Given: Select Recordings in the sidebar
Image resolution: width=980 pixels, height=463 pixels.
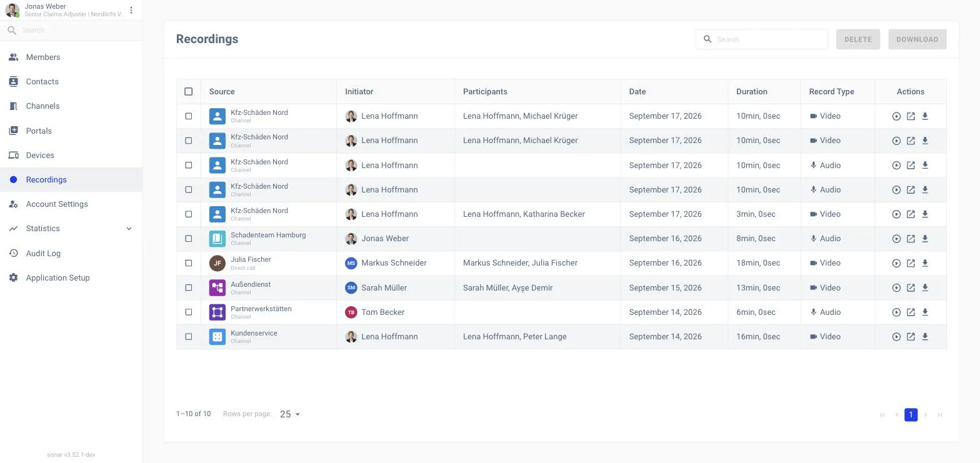Looking at the screenshot, I should coord(71,180).
